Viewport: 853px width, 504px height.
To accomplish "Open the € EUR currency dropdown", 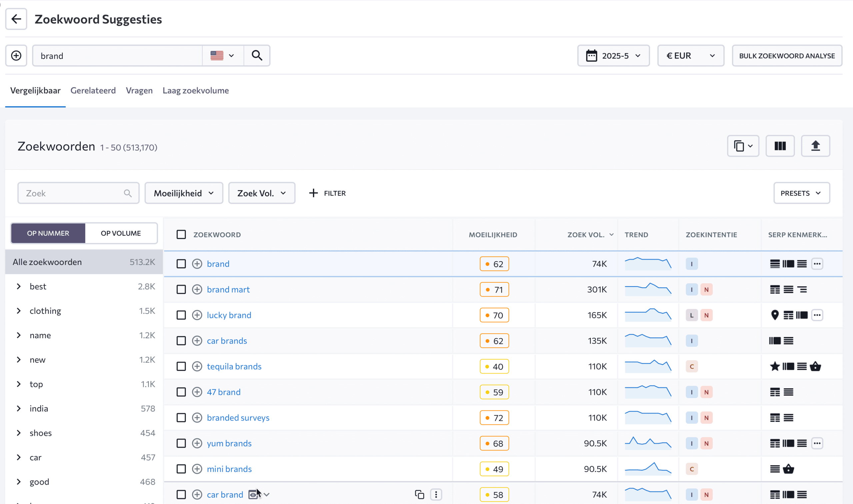I will [690, 55].
